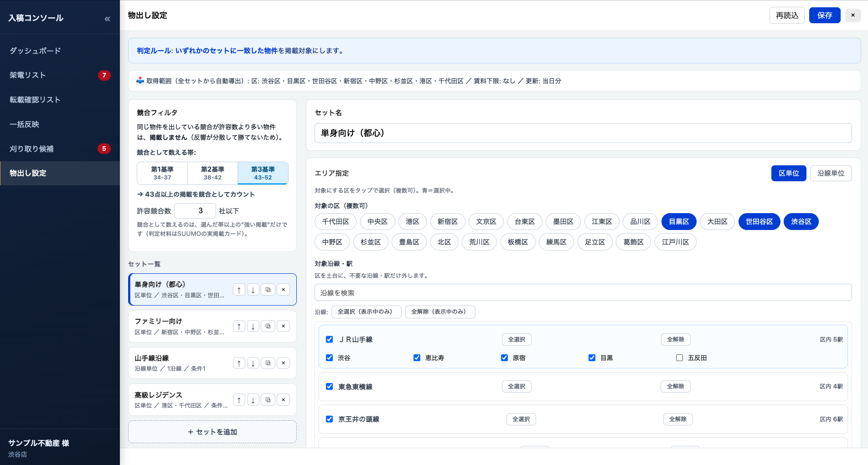Uncheck the 恵比寿 station checkbox
The height and width of the screenshot is (465, 868).
click(417, 358)
